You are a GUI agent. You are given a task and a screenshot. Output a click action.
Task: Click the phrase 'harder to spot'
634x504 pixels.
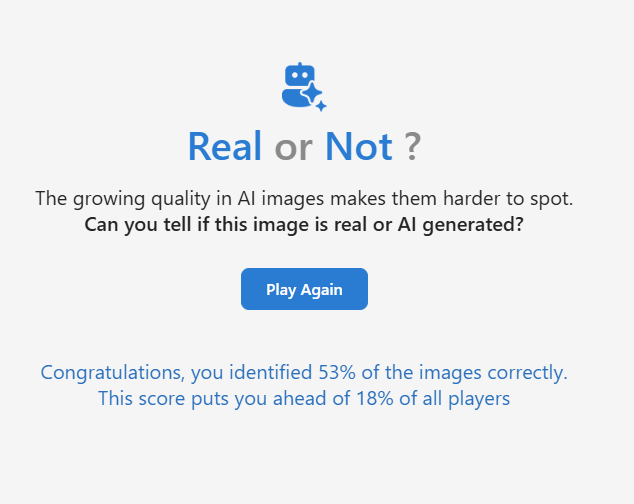click(x=508, y=199)
